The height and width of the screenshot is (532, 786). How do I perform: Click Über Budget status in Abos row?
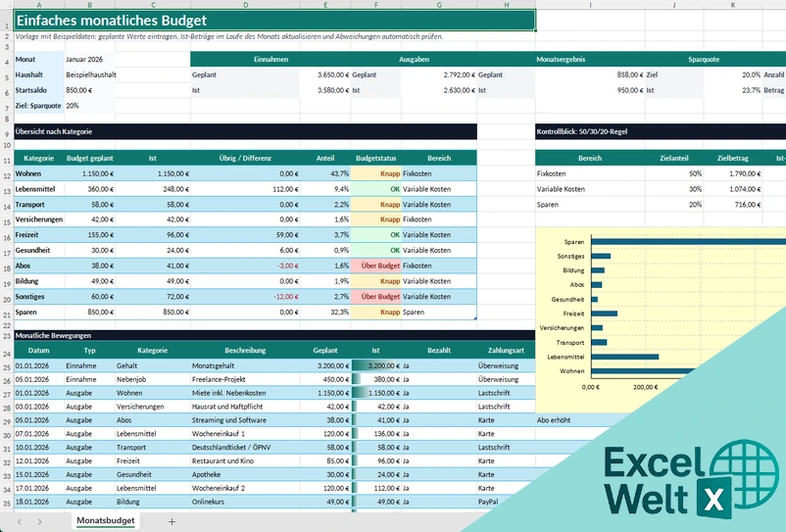click(376, 266)
